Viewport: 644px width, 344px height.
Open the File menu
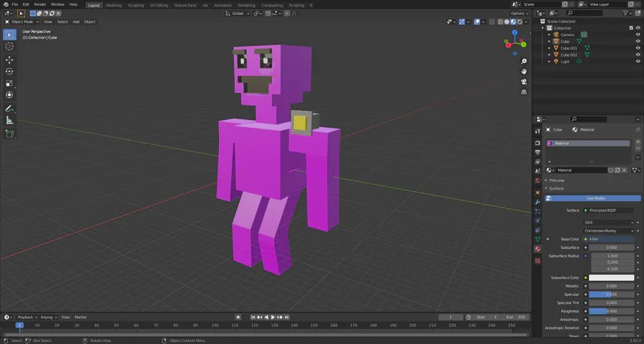(x=14, y=4)
